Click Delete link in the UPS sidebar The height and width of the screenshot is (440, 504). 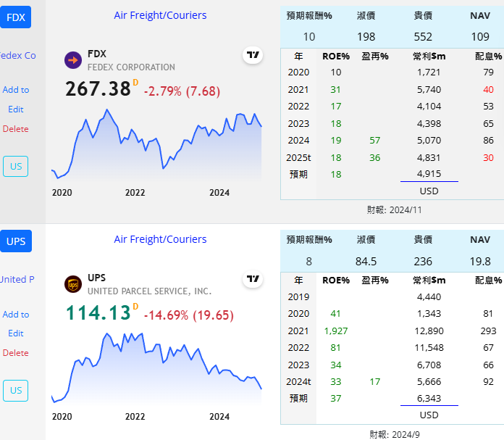coord(16,353)
